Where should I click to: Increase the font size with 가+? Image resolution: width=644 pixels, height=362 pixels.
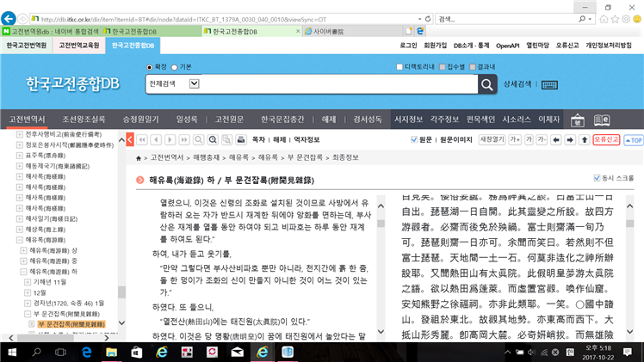pyautogui.click(x=515, y=140)
